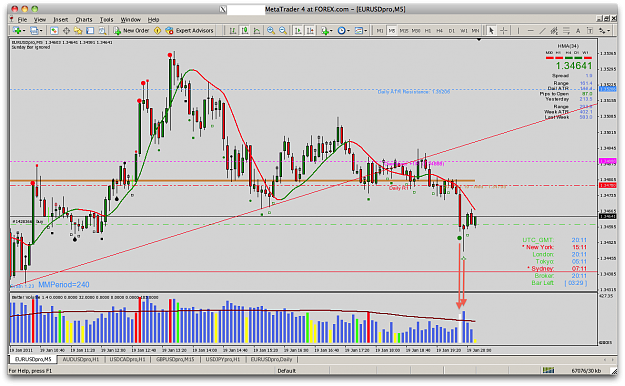
Task: Expand the arrows objects dropdown arrow
Action: pos(609,31)
